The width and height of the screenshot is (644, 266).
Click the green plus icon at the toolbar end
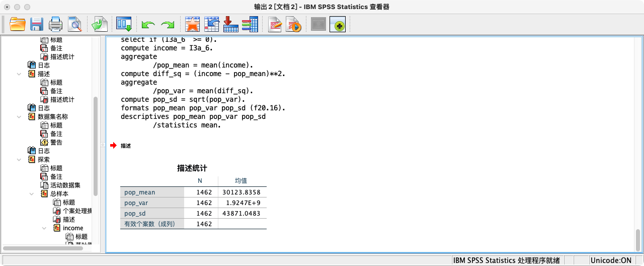click(x=338, y=24)
